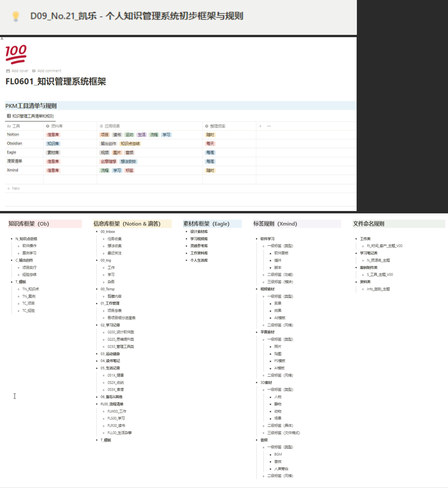Click the 素材库框架 (Eagle) heading

206,224
